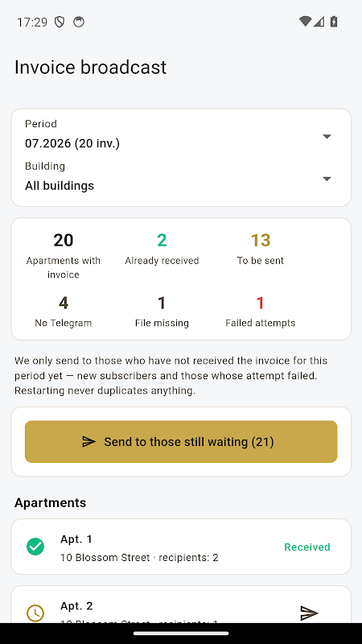The height and width of the screenshot is (644, 362).
Task: Tap the To be sent statistic
Action: pyautogui.click(x=260, y=249)
